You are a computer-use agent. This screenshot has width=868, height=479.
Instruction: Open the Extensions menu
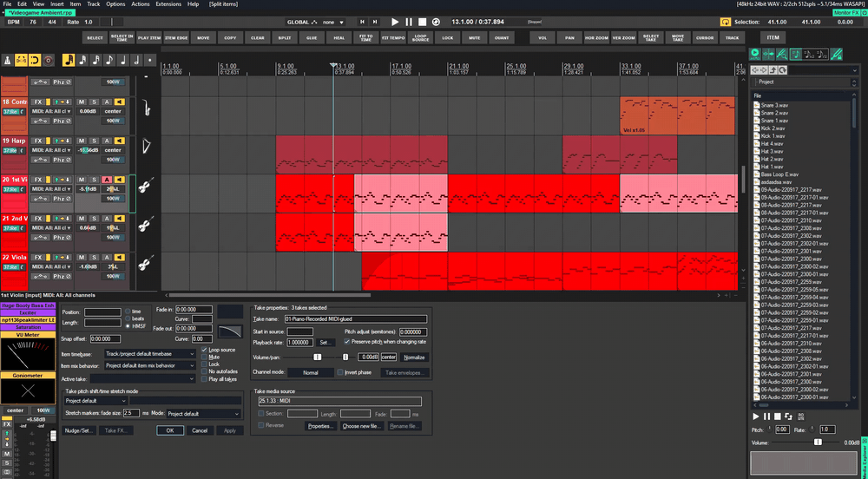click(x=168, y=4)
